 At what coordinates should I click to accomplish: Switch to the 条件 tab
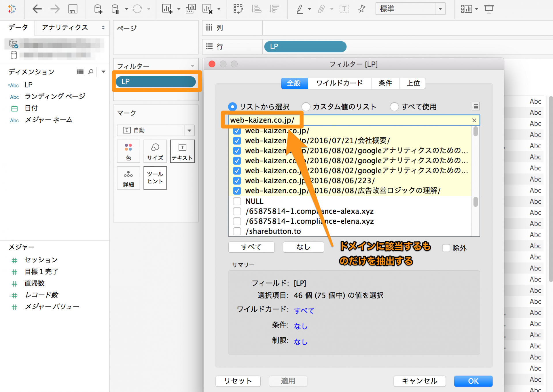point(385,83)
